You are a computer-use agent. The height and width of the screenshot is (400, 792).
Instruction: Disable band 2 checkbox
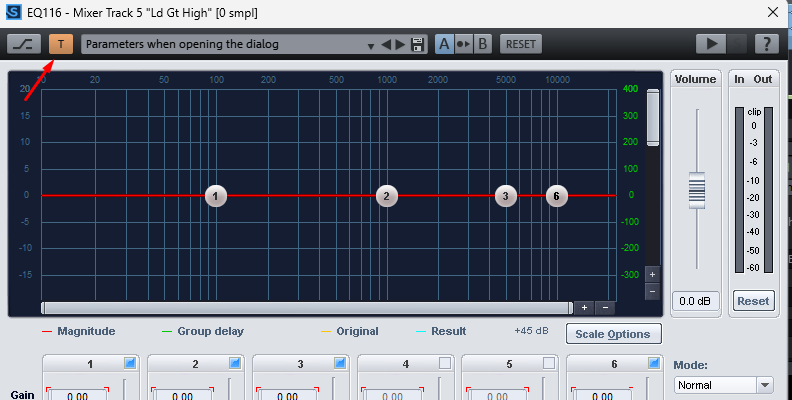tap(235, 363)
